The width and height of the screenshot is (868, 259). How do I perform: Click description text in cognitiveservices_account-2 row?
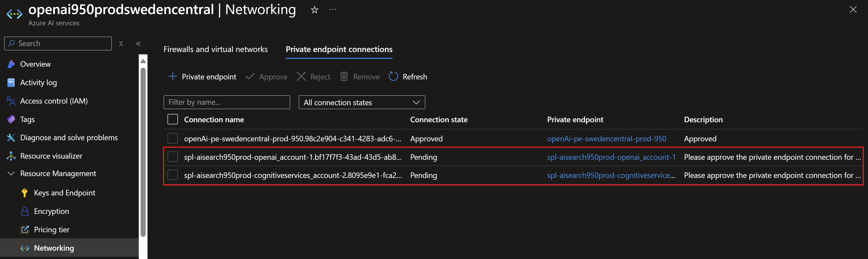772,175
